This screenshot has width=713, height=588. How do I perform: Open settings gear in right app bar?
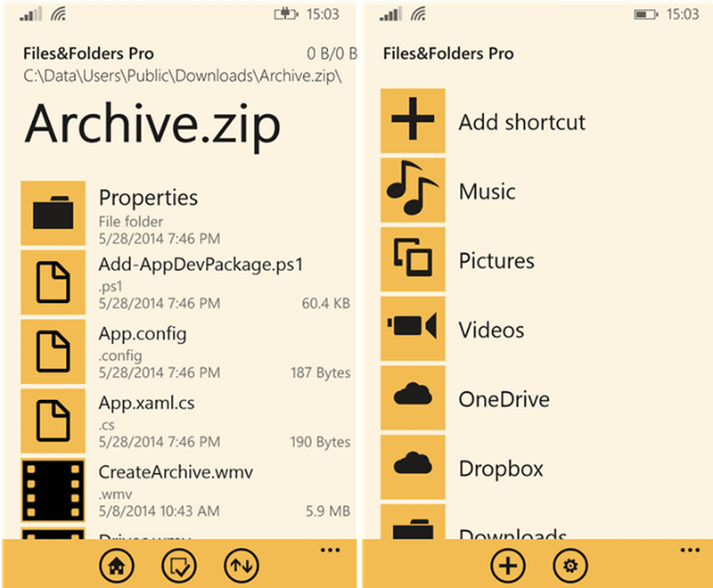[x=570, y=566]
